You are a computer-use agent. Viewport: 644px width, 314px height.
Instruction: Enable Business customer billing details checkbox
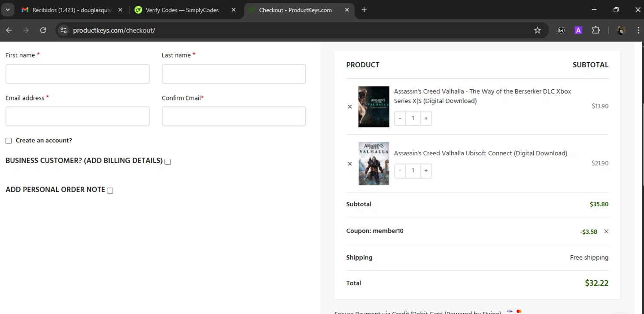click(167, 162)
